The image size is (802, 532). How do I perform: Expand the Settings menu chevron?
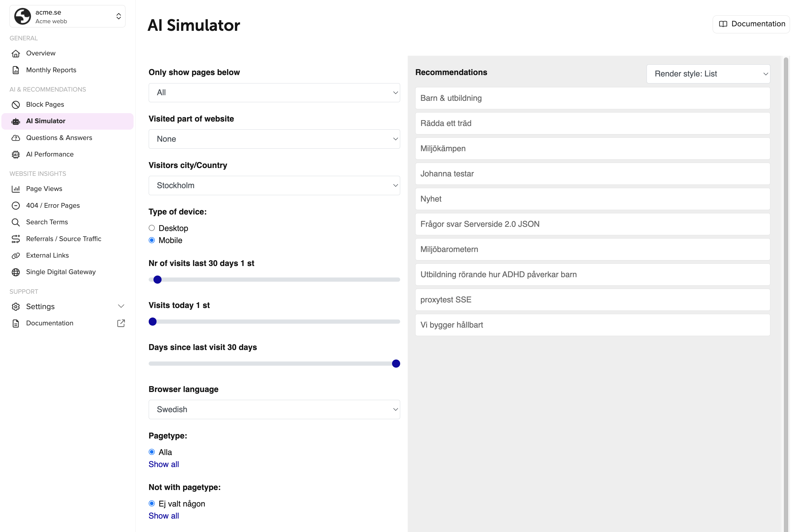(121, 306)
